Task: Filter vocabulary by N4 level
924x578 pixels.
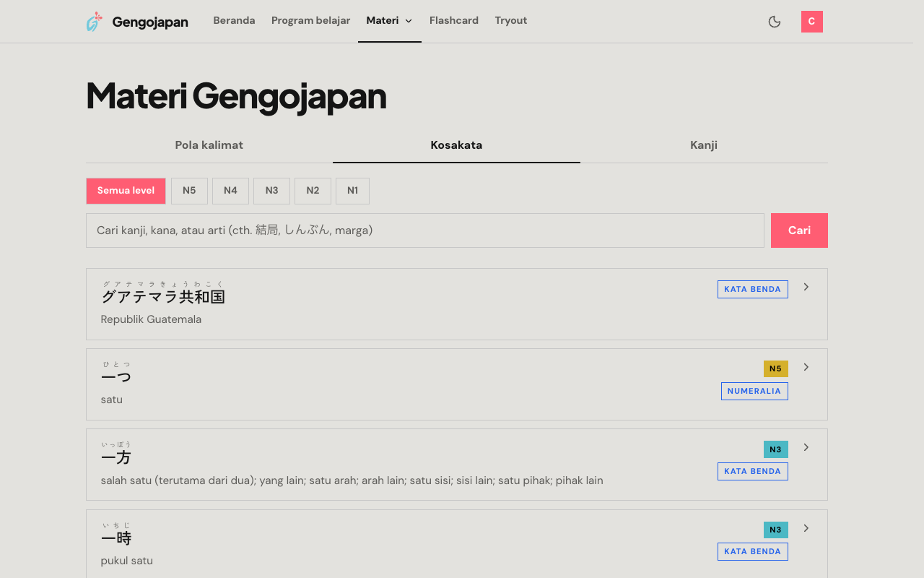Action: click(x=230, y=191)
